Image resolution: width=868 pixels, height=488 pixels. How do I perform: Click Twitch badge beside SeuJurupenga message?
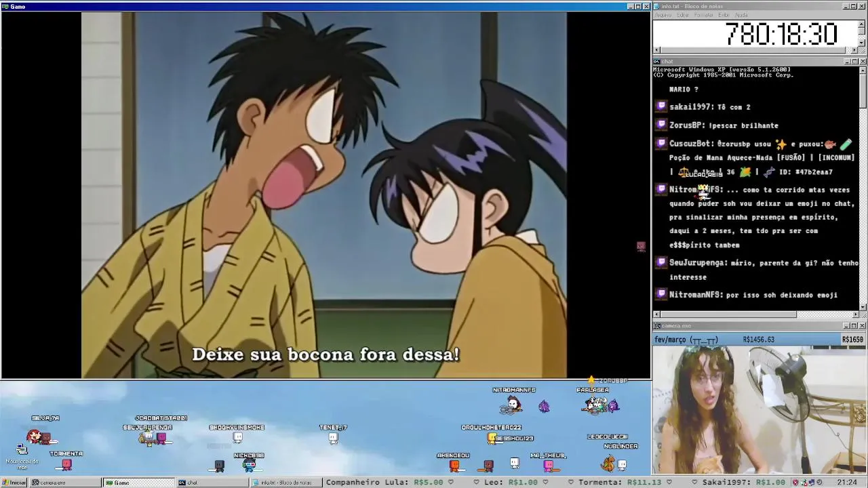tap(662, 262)
